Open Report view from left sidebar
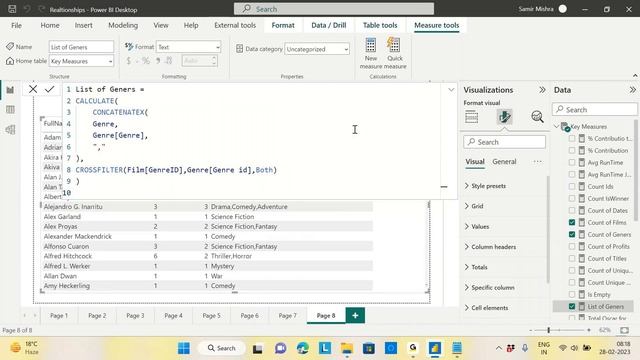This screenshot has width=640, height=360. tap(10, 90)
